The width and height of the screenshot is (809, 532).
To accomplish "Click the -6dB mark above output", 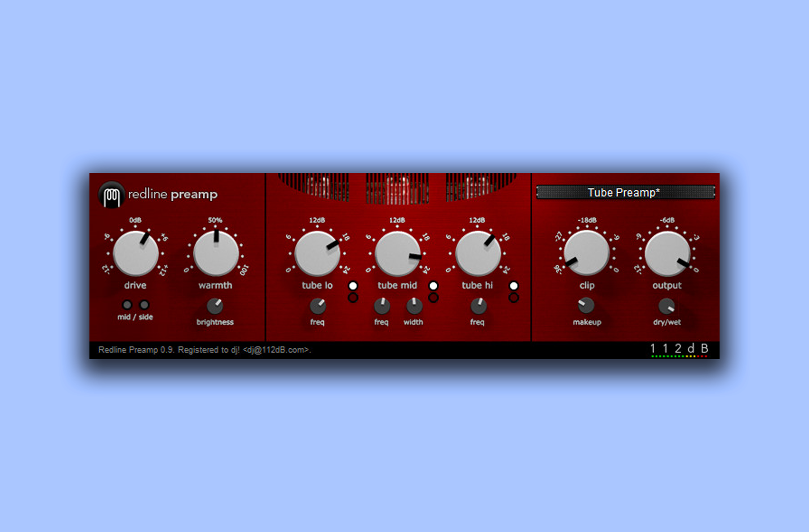I will point(667,220).
